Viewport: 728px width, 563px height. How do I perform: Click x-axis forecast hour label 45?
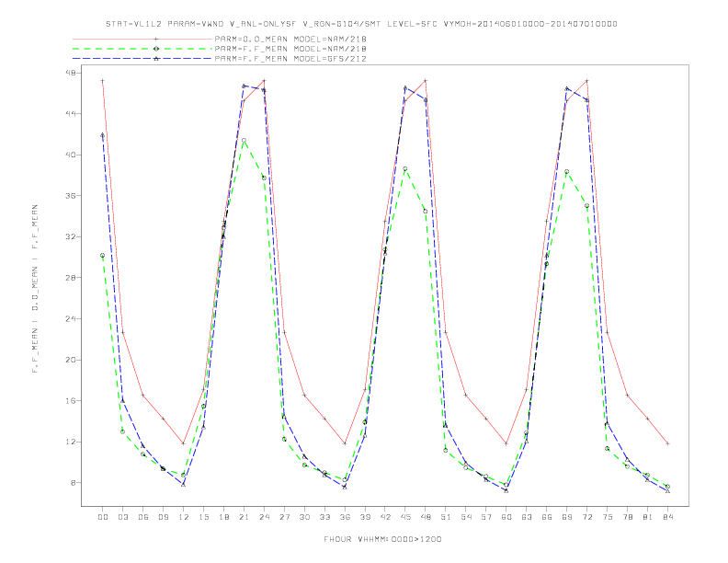[405, 517]
